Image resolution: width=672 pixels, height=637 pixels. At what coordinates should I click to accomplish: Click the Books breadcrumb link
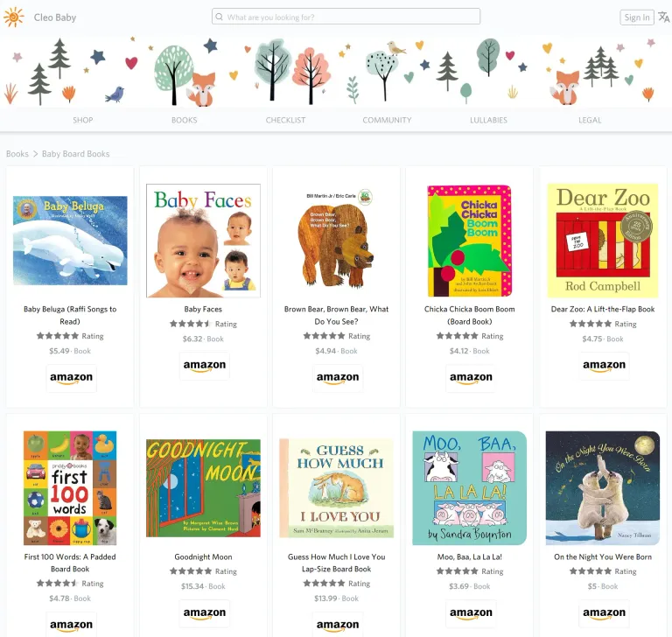click(x=17, y=153)
